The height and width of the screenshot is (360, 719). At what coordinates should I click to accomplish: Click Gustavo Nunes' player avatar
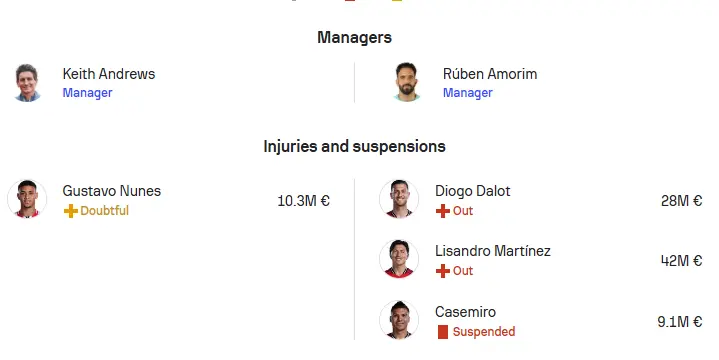pyautogui.click(x=27, y=199)
